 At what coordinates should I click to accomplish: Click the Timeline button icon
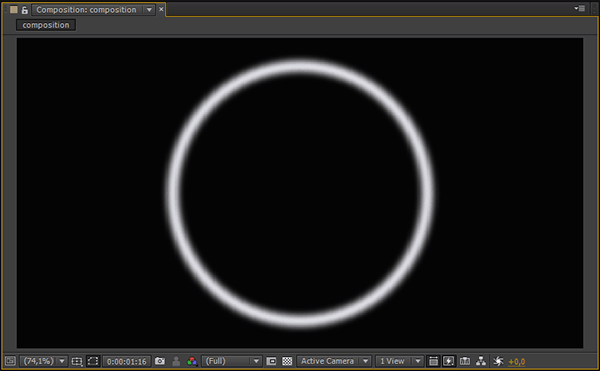coord(465,361)
